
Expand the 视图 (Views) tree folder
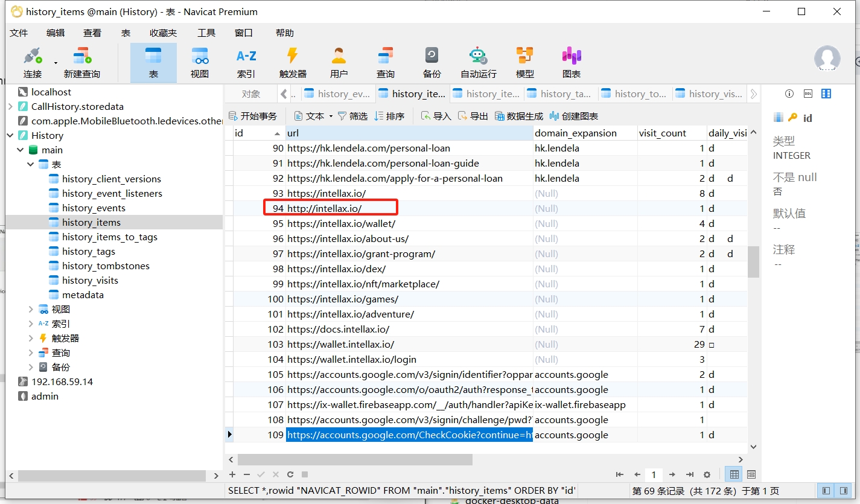[x=31, y=309]
